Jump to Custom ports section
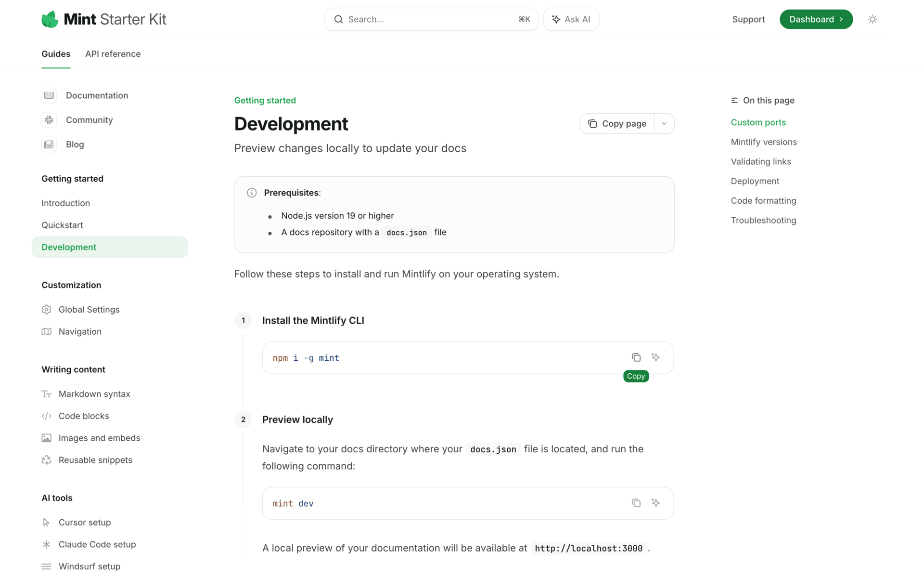This screenshot has width=924, height=578. (758, 122)
